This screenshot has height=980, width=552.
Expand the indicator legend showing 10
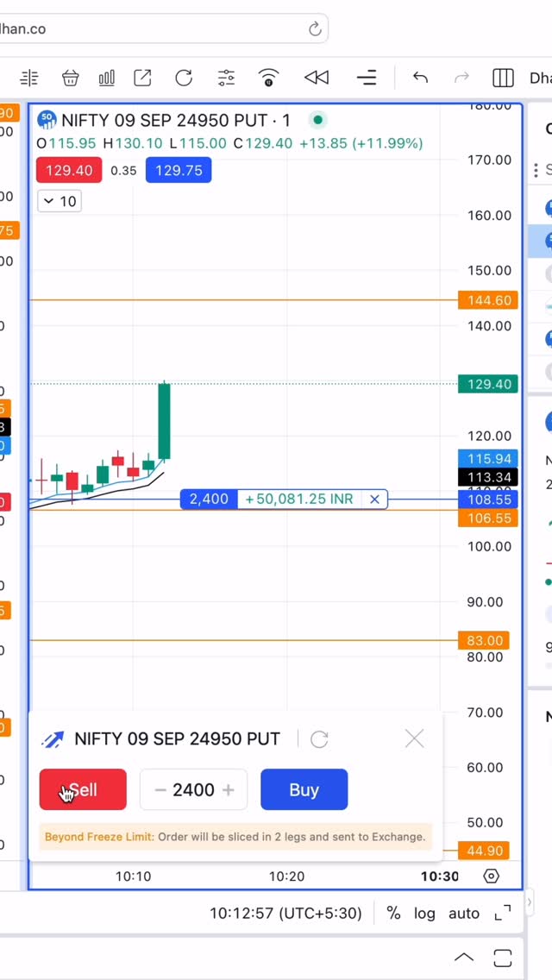(60, 201)
